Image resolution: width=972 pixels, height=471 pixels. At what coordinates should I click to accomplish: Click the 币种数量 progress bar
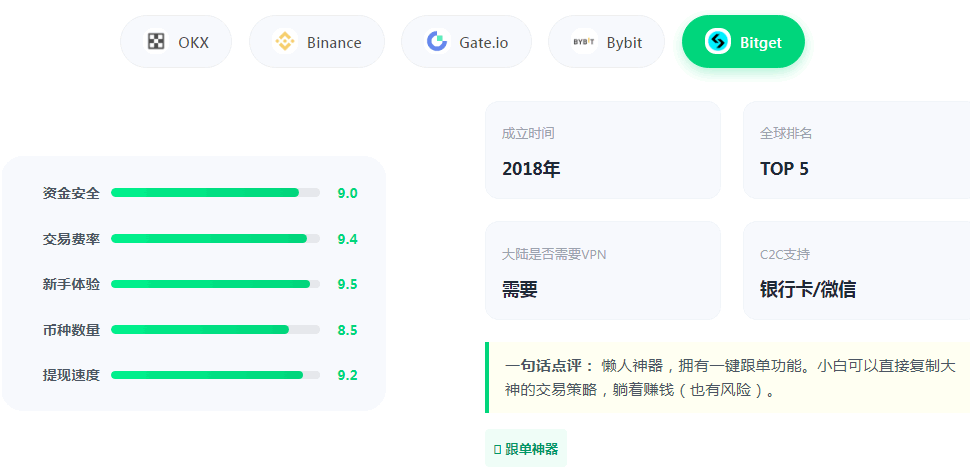tap(215, 329)
